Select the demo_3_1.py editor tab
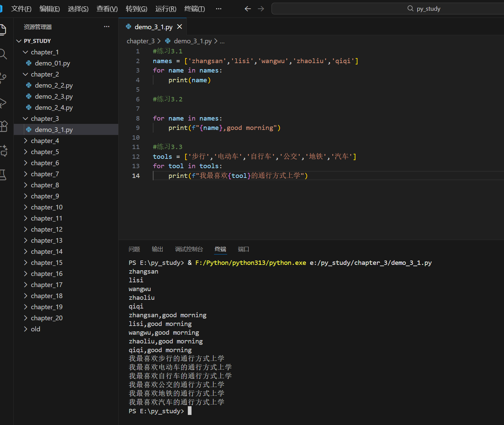The width and height of the screenshot is (504, 425). click(x=153, y=27)
